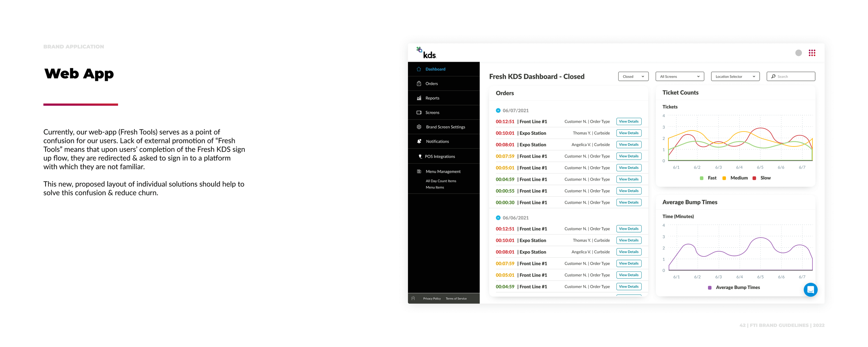View Details for 06/06 00:12:51 order
The height and width of the screenshot is (347, 868).
coord(629,229)
